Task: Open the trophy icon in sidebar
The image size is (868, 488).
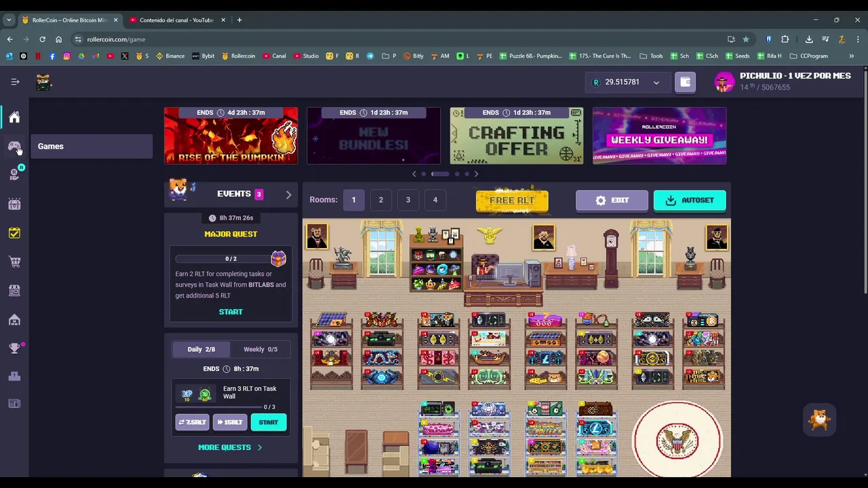Action: [14, 348]
